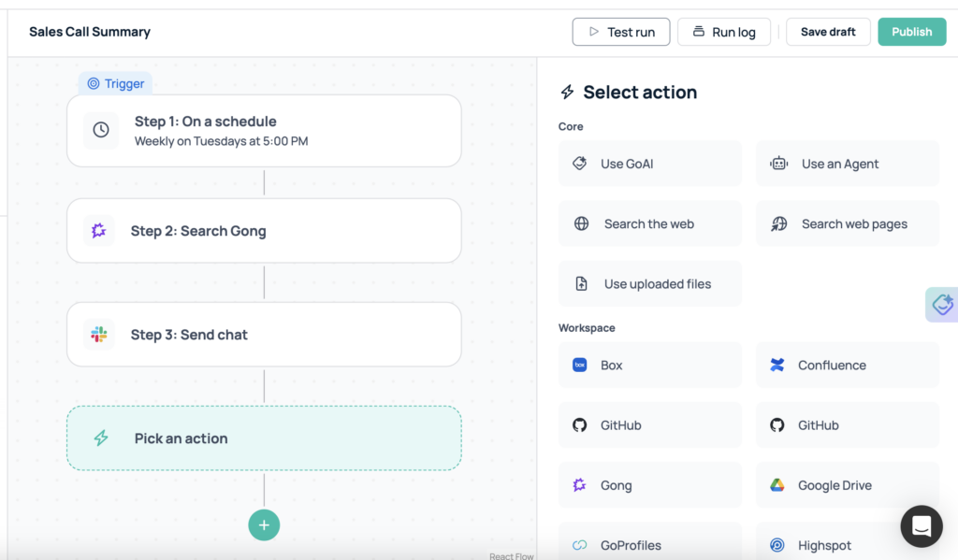Click Save draft
958x560 pixels.
click(827, 32)
